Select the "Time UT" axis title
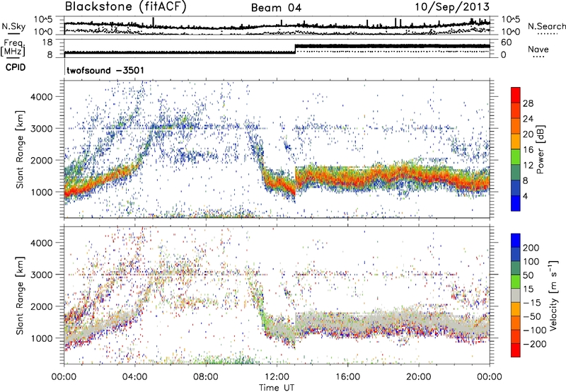This screenshot has height=392, width=566. coord(277,387)
